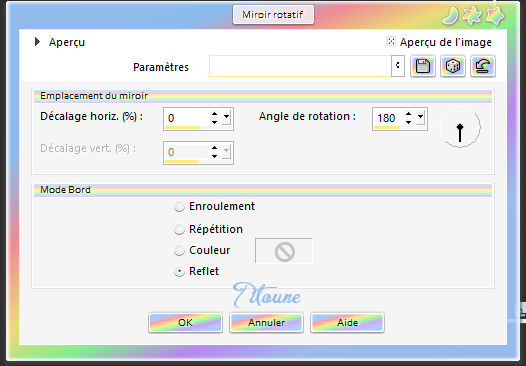
Task: Click the moon icon in the title bar
Action: [x=450, y=16]
